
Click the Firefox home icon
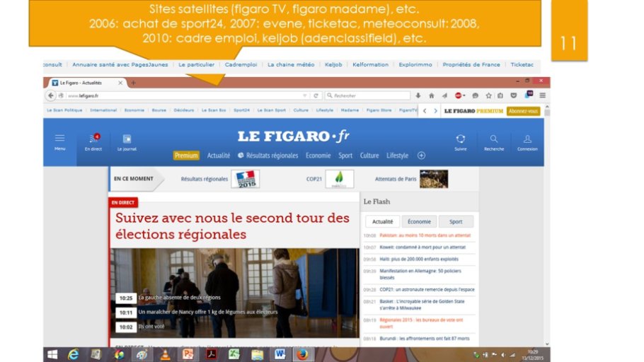tap(431, 95)
